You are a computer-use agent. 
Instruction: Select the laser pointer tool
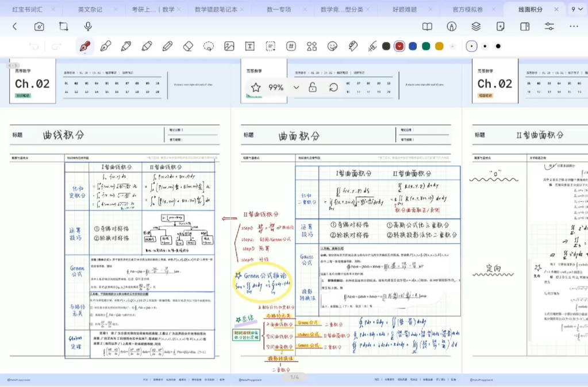pos(372,46)
